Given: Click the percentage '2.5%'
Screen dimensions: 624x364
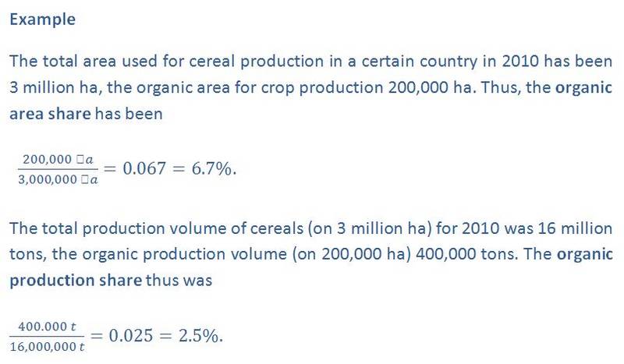Looking at the screenshot, I should point(199,335).
